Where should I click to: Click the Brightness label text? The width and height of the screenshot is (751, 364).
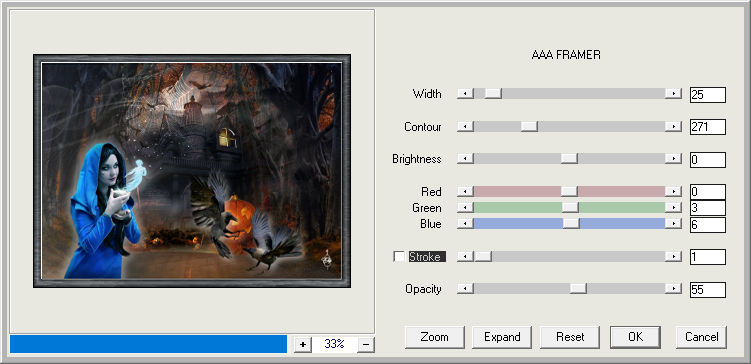416,159
